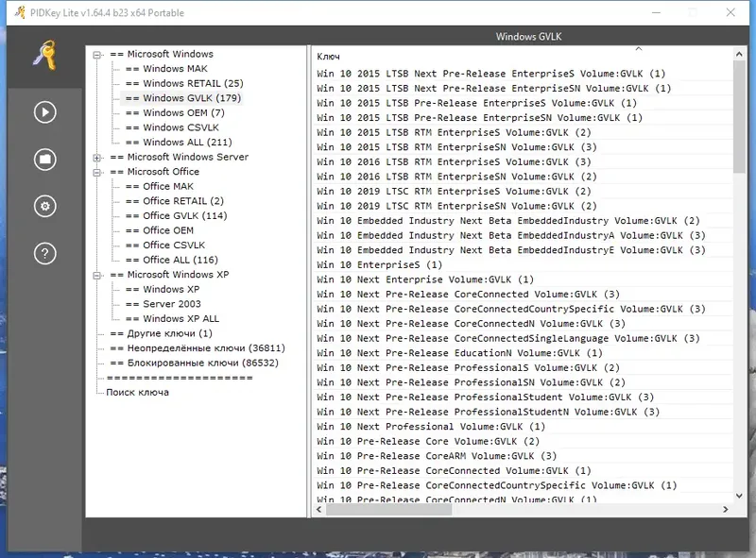
Task: Select Windows XP ALL item
Action: 172,318
